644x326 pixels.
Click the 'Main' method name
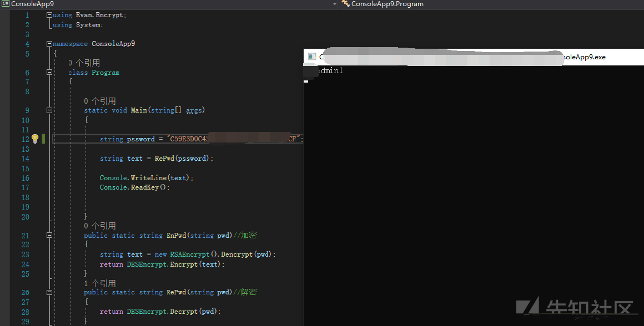click(139, 110)
